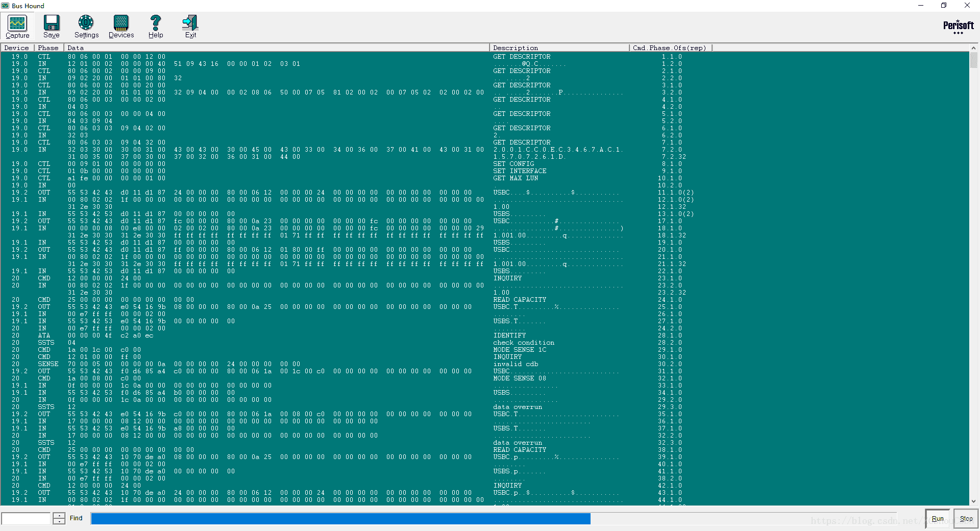Click the Phase column header
The image size is (980, 531).
tap(48, 48)
